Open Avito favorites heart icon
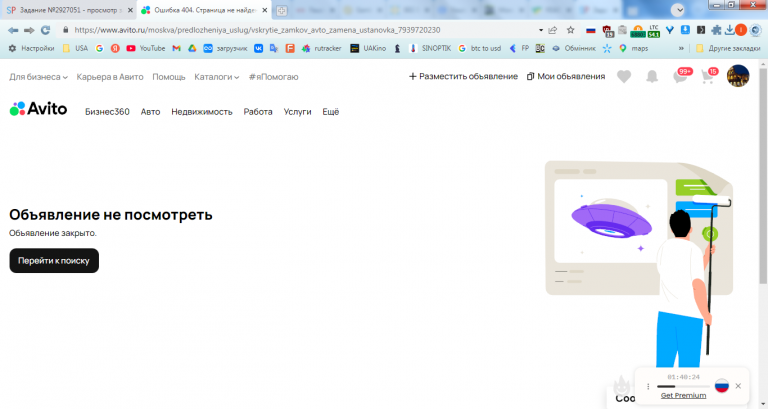768x409 pixels. 624,76
